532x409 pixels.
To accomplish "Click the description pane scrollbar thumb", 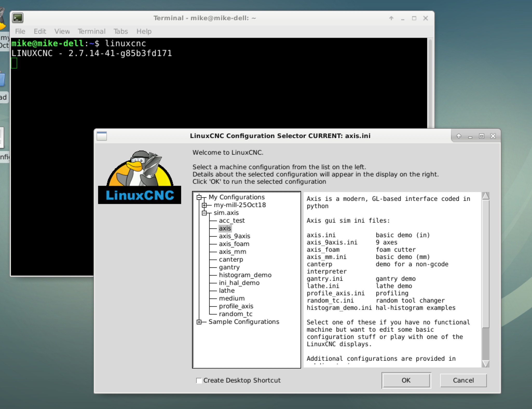I will (486, 263).
